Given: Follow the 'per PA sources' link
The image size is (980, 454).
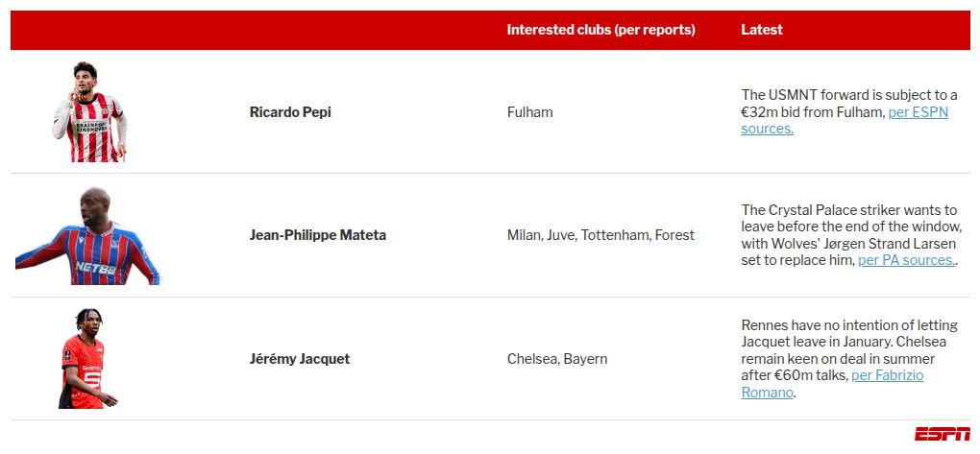Looking at the screenshot, I should (x=906, y=260).
